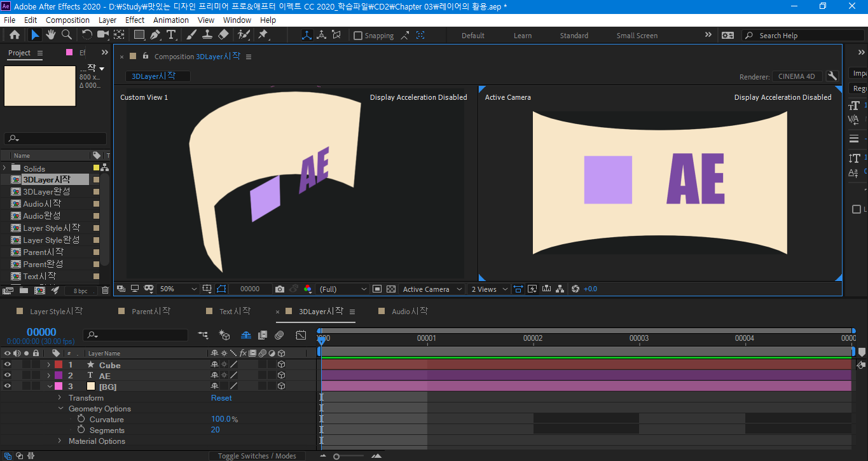Select the Standard workspace

coord(574,36)
